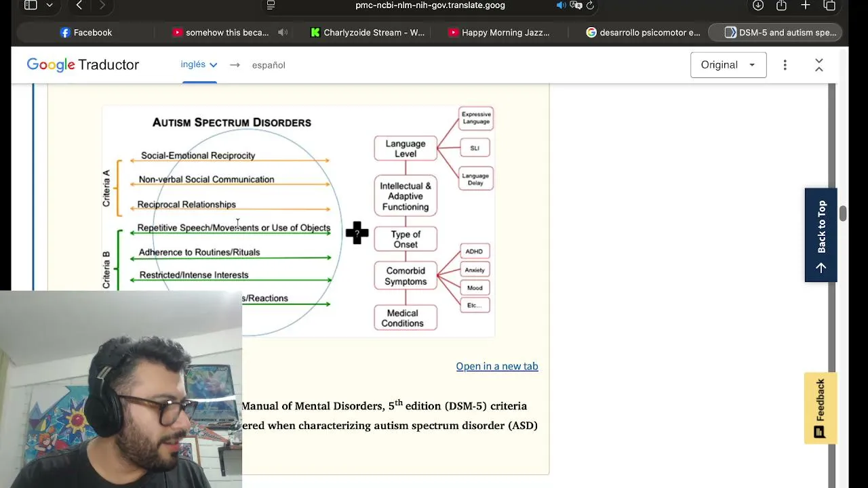Click the address bar URL

[430, 5]
